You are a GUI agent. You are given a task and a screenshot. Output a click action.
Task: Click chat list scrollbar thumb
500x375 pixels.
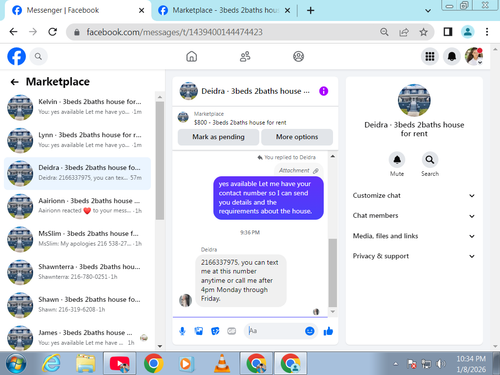coord(160,161)
